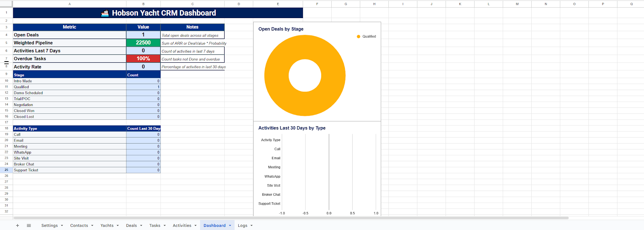The image size is (644, 230).
Task: Select the WhatsApp activity type cell
Action: pyautogui.click(x=70, y=152)
